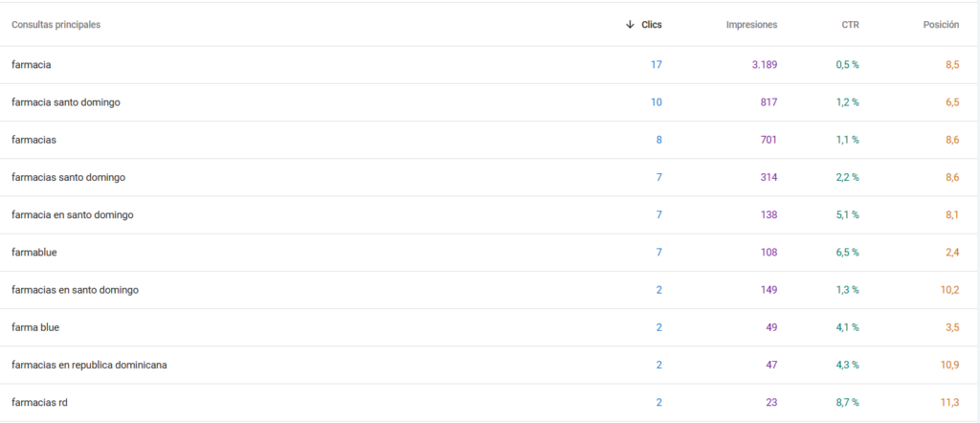Sort table by Clics column header

pos(651,25)
